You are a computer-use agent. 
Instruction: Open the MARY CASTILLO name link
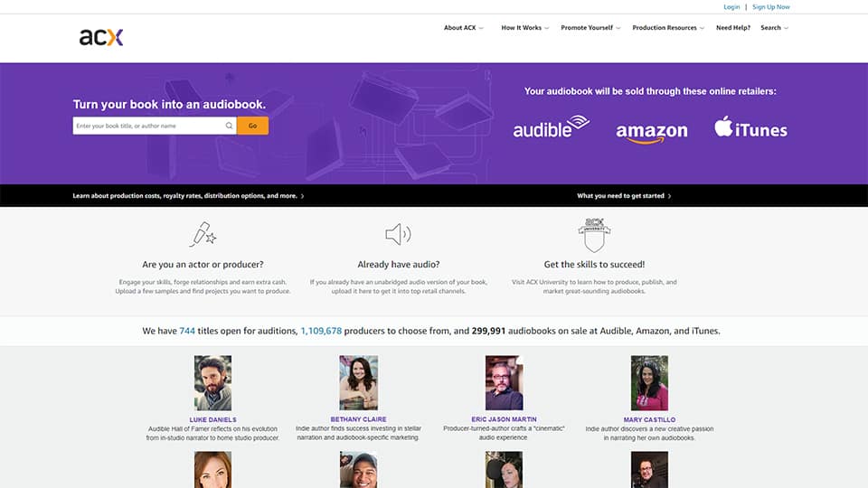[649, 420]
